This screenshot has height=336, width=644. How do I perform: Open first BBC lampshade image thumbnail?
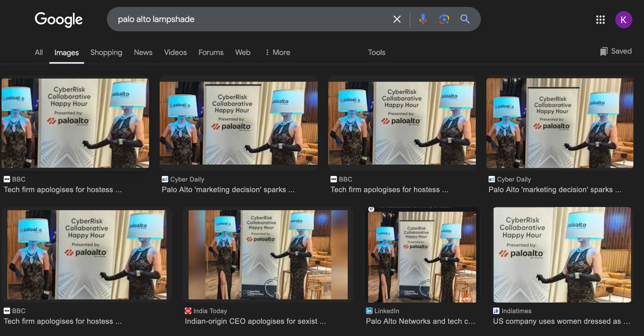(x=75, y=123)
